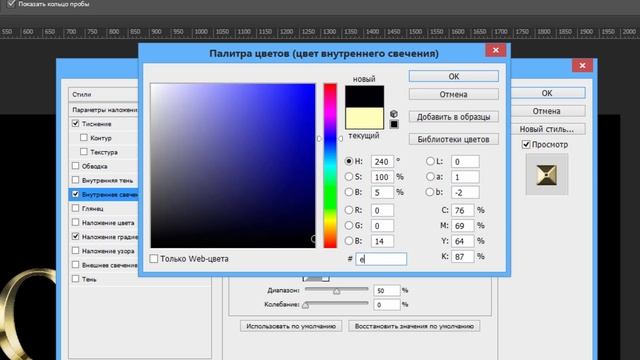Toggle the Тиснение checkbox
This screenshot has height=360, width=640.
(x=76, y=123)
